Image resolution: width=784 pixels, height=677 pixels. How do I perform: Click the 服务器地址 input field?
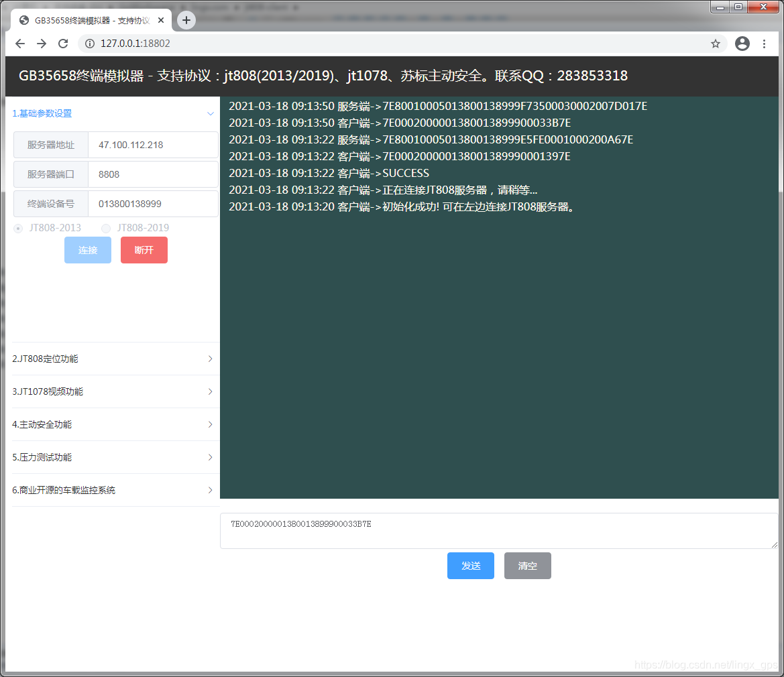153,145
